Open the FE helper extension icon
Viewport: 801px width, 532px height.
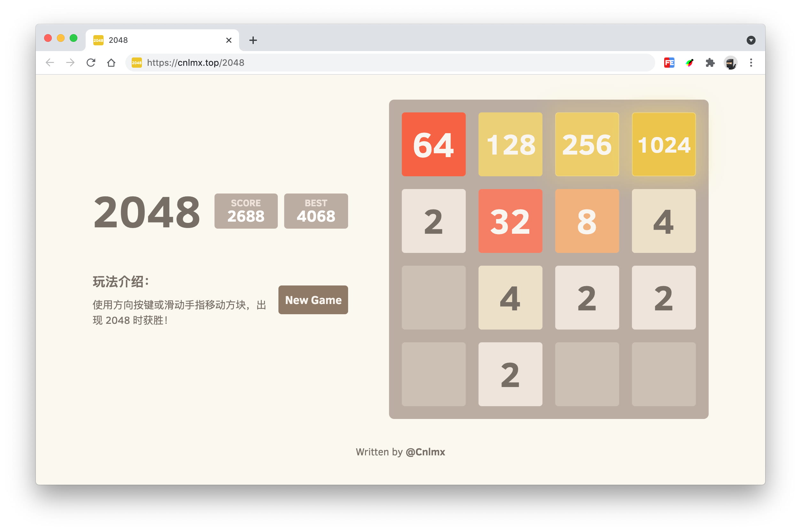tap(669, 63)
